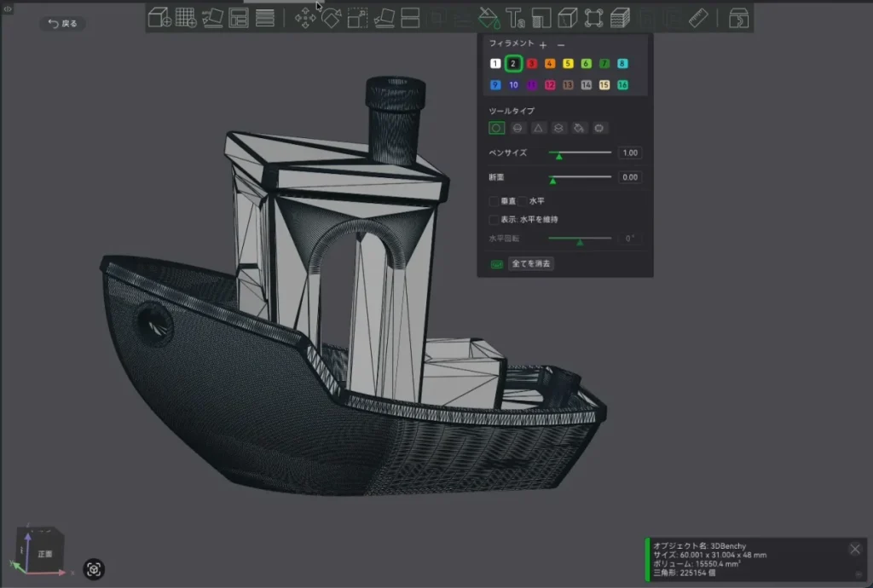Select gray filament 14 swatch
This screenshot has width=873, height=588.
click(586, 84)
